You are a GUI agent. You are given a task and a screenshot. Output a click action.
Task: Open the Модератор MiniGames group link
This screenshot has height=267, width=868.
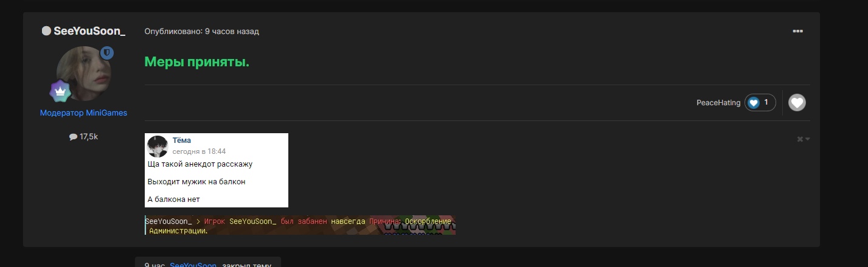(84, 113)
